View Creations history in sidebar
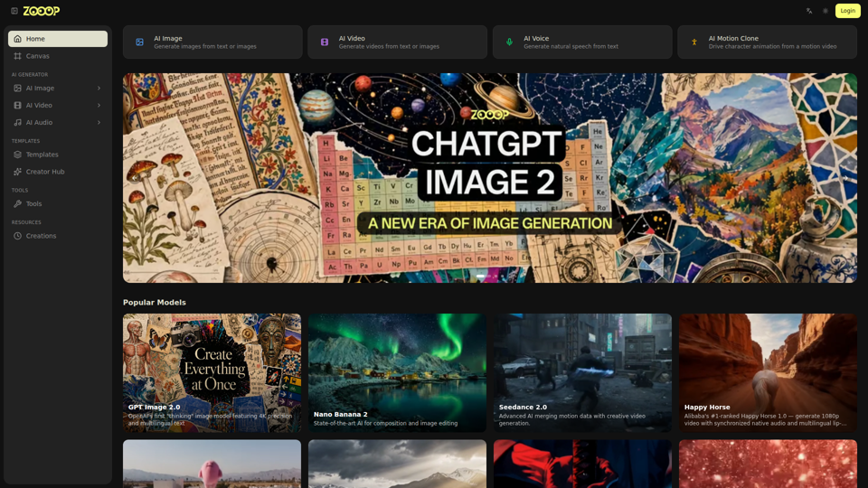Viewport: 868px width, 488px height. coord(58,236)
